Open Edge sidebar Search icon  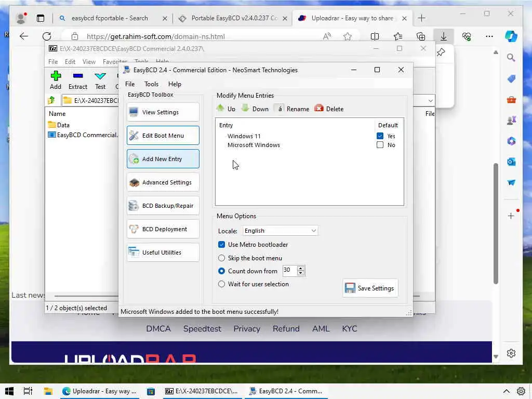click(x=511, y=57)
